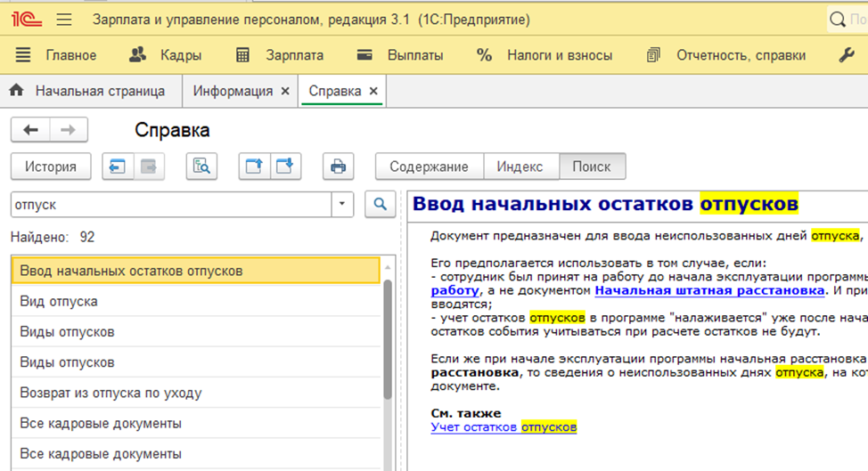This screenshot has height=471, width=868.
Task: Click the results list scrollbar thumb
Action: coord(388,338)
